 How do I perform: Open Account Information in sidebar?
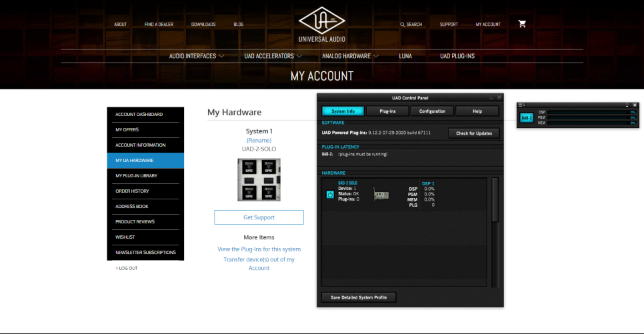[x=145, y=145]
